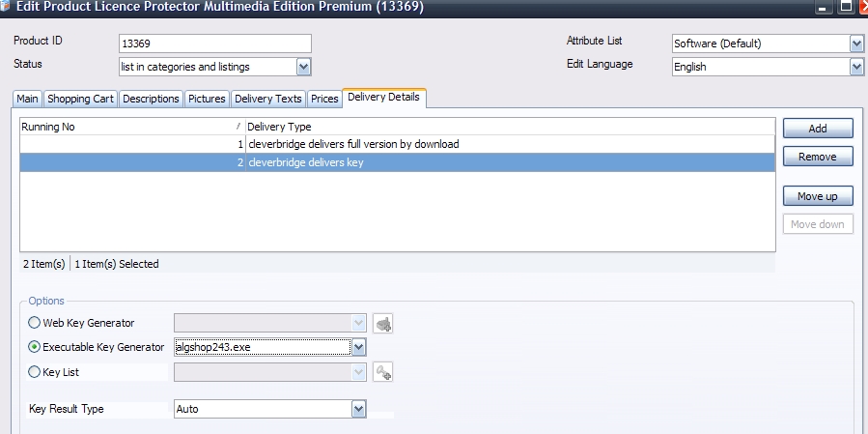Choose the Key List radio option
Screen dimensions: 868x434
(35, 372)
